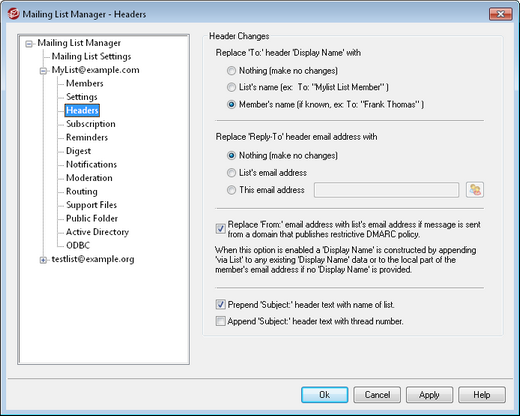
Task: Open the Members tree item
Action: pos(85,83)
